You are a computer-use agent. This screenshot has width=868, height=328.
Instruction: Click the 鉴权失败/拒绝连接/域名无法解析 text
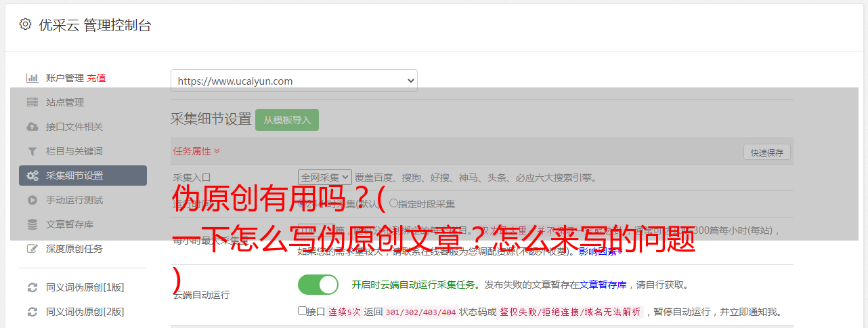pos(570,312)
